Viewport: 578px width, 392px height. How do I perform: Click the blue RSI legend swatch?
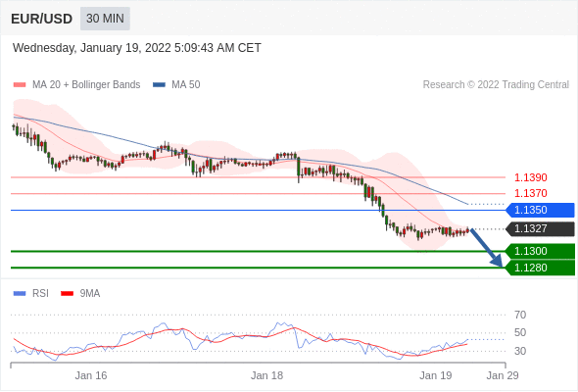(20, 294)
